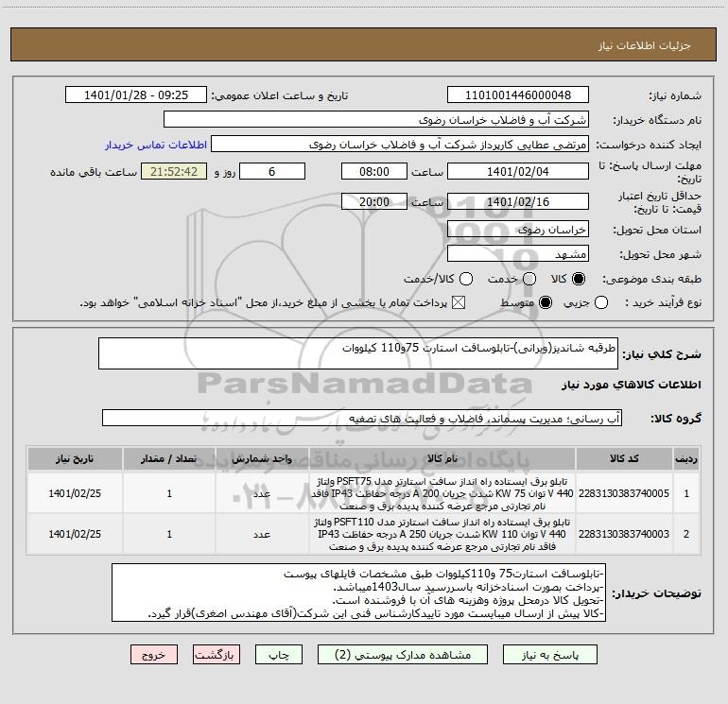Image resolution: width=728 pixels, height=704 pixels.
Task: Click the buyer organization name field
Action: click(376, 119)
